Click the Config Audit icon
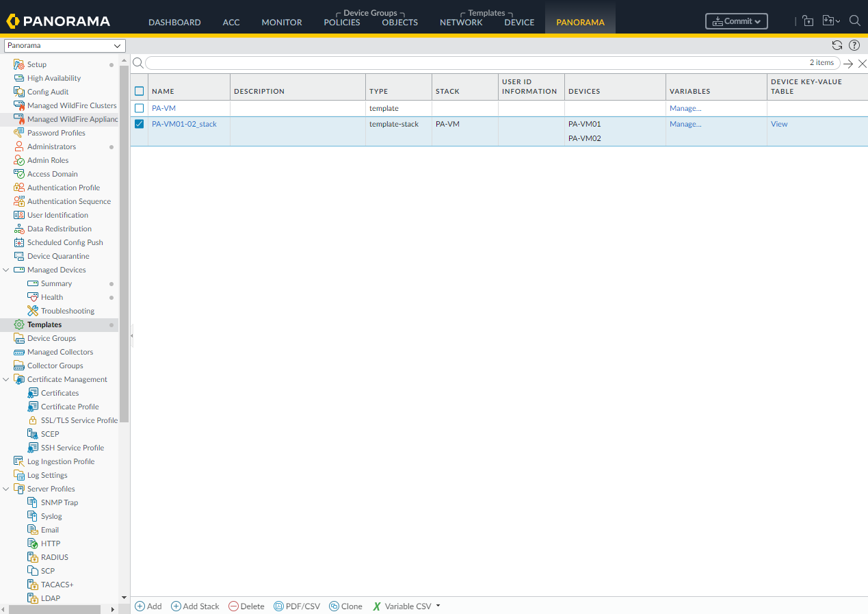 tap(19, 92)
